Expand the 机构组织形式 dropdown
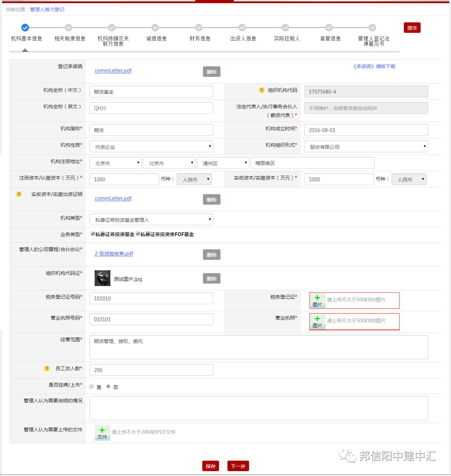 366,146
